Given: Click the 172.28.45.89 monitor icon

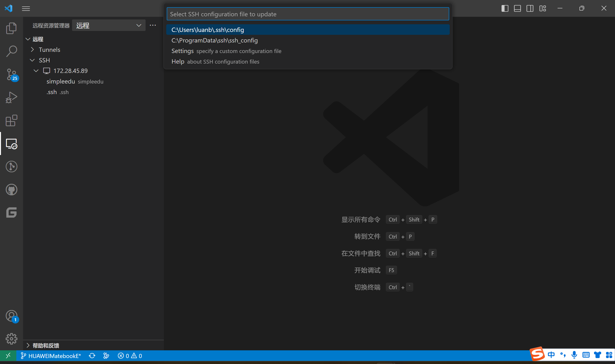Looking at the screenshot, I should [47, 71].
